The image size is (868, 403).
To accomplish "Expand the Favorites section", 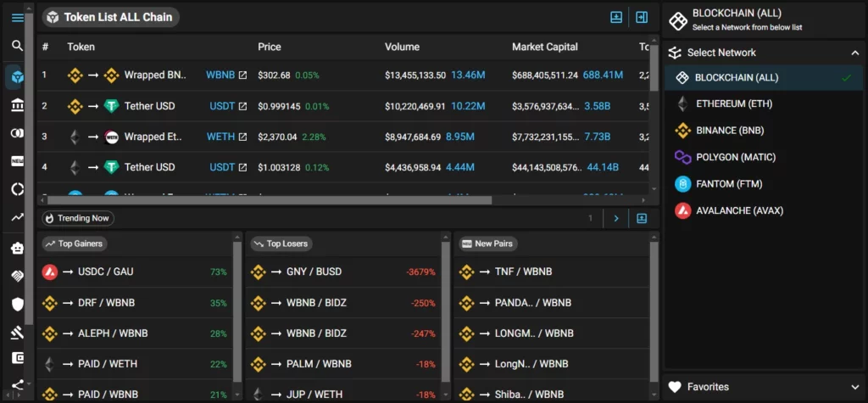I will [x=854, y=387].
